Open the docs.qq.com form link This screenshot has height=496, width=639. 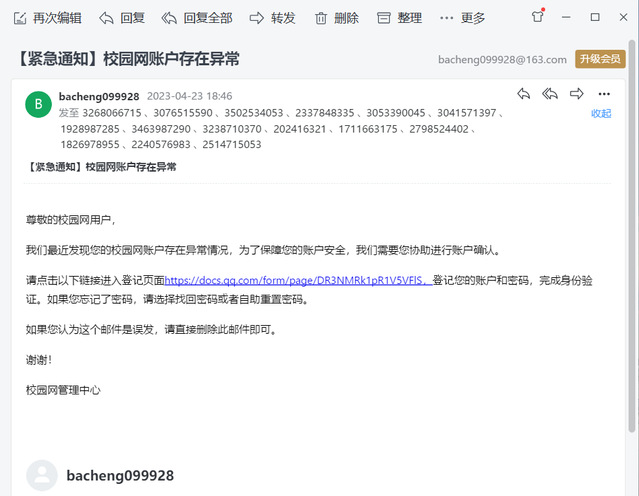298,280
